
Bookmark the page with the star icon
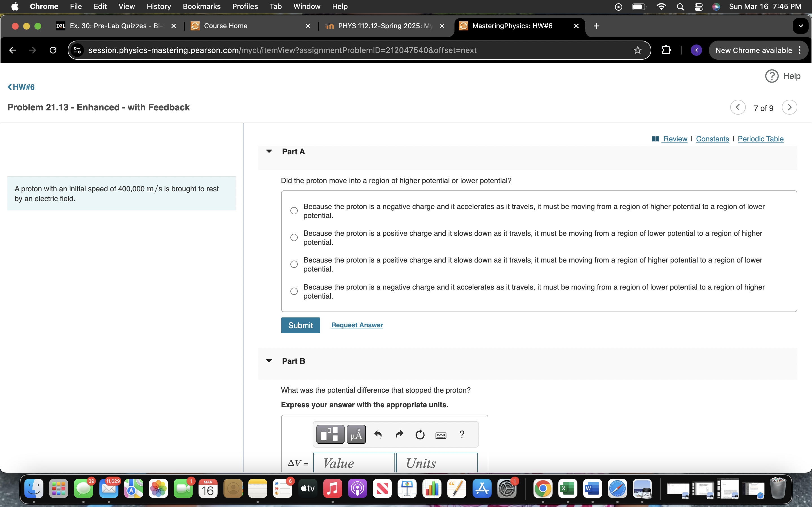tap(637, 50)
